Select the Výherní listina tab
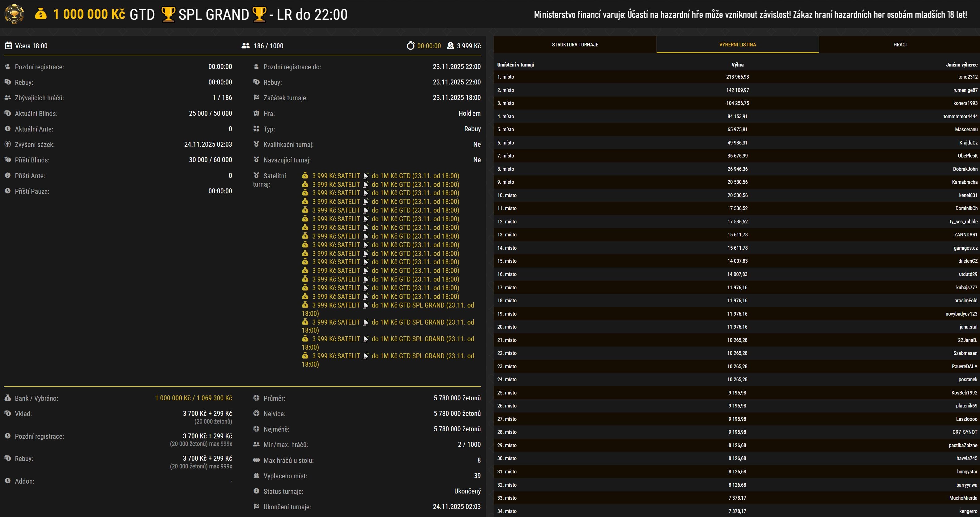This screenshot has width=980, height=517. 737,45
